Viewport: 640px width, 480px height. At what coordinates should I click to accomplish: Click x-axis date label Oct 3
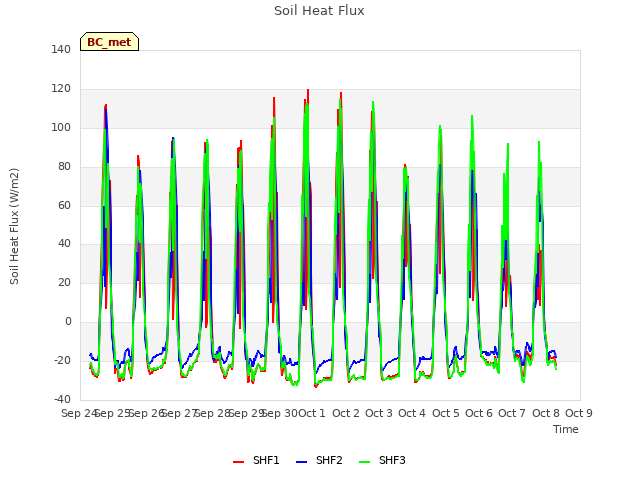(379, 413)
